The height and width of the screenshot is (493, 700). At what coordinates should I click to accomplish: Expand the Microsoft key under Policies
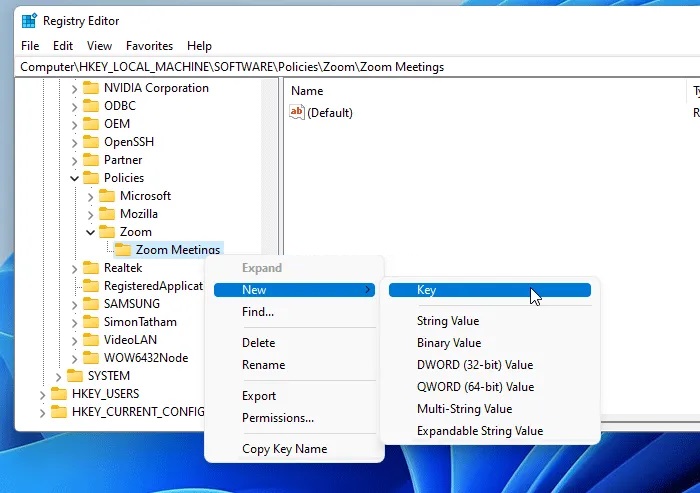[91, 197]
